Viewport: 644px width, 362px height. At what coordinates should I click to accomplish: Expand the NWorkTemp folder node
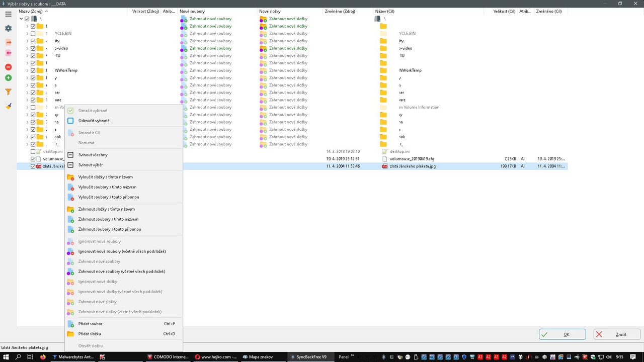[27, 70]
